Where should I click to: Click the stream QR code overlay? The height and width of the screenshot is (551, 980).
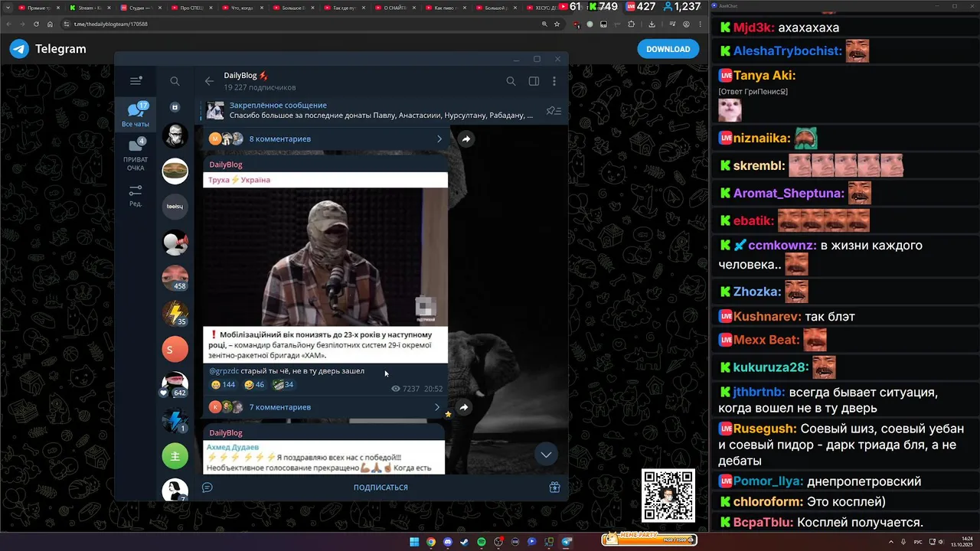tap(668, 495)
